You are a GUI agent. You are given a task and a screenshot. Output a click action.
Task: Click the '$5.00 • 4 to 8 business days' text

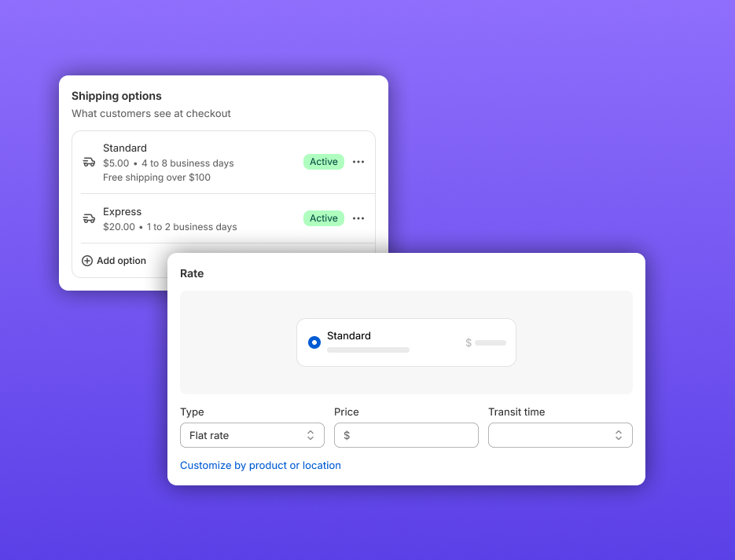point(168,163)
